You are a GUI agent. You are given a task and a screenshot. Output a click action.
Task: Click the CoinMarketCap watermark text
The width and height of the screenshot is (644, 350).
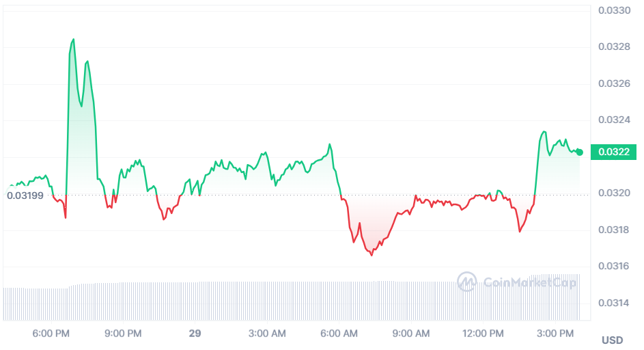pyautogui.click(x=530, y=282)
